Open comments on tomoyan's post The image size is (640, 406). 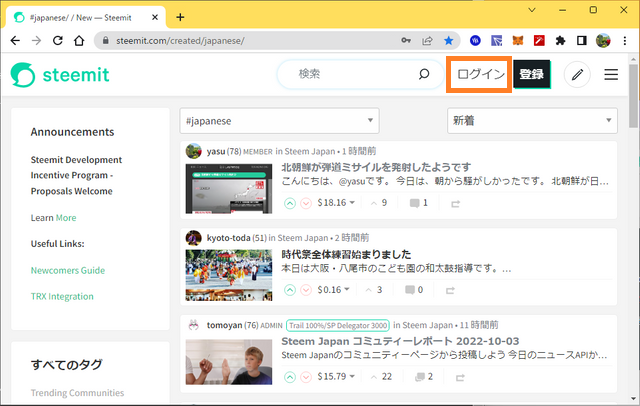click(424, 377)
